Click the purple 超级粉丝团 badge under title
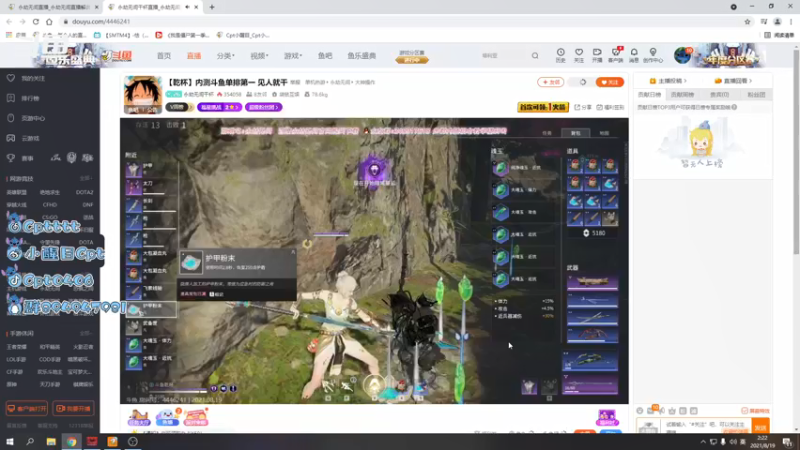This screenshot has height=450, width=800. 264,107
